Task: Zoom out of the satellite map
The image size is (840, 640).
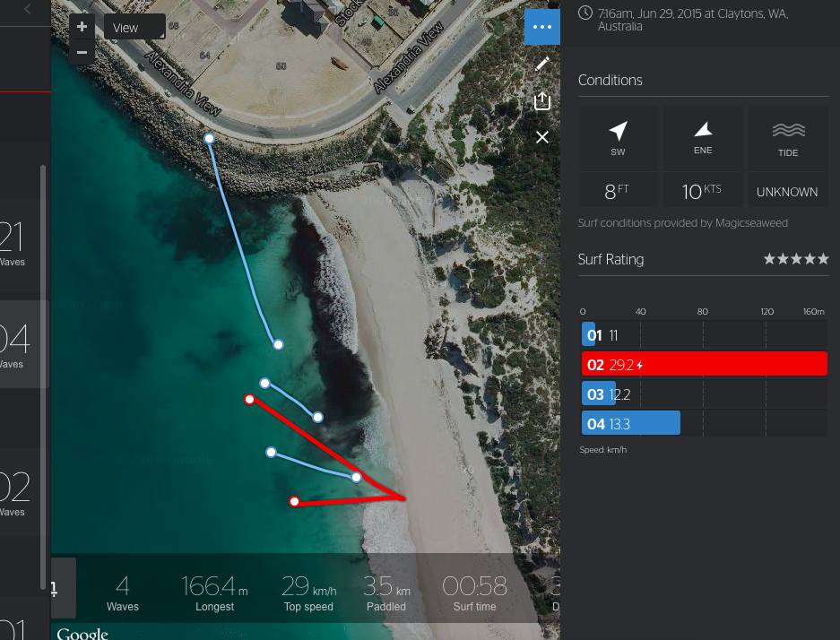Action: click(x=82, y=53)
